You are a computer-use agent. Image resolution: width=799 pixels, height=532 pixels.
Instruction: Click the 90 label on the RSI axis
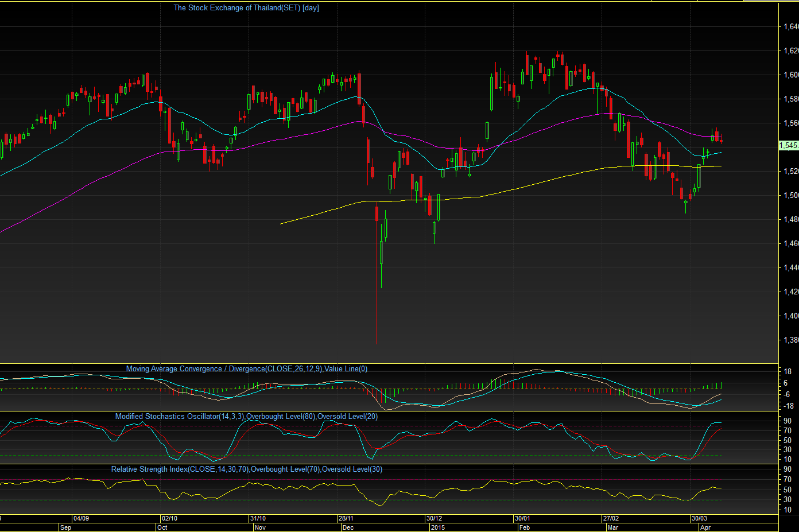coord(788,469)
